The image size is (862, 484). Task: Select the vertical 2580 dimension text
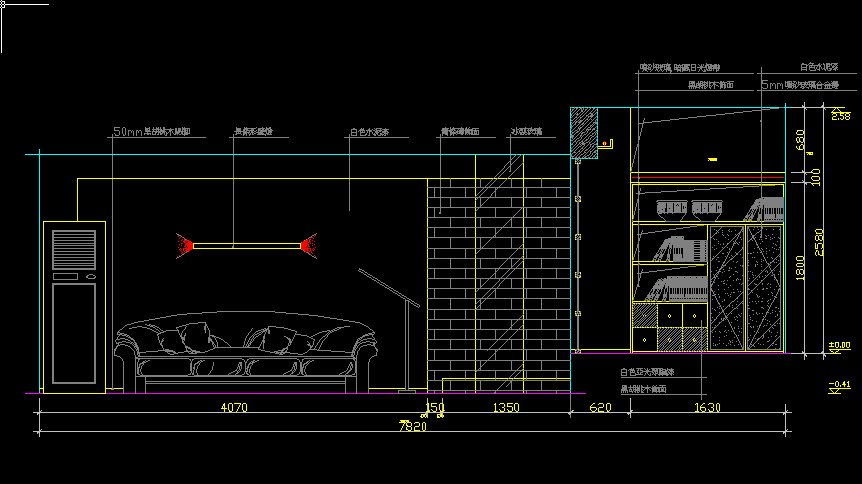pyautogui.click(x=819, y=242)
